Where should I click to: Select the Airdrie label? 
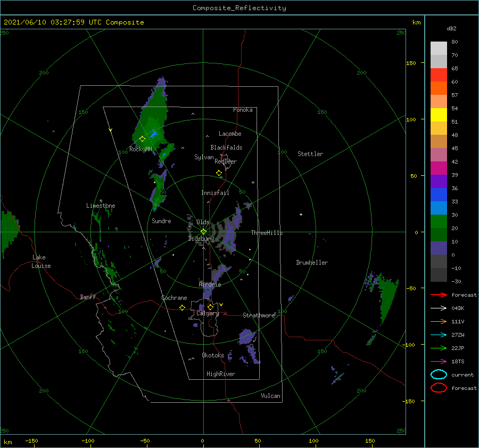click(210, 284)
